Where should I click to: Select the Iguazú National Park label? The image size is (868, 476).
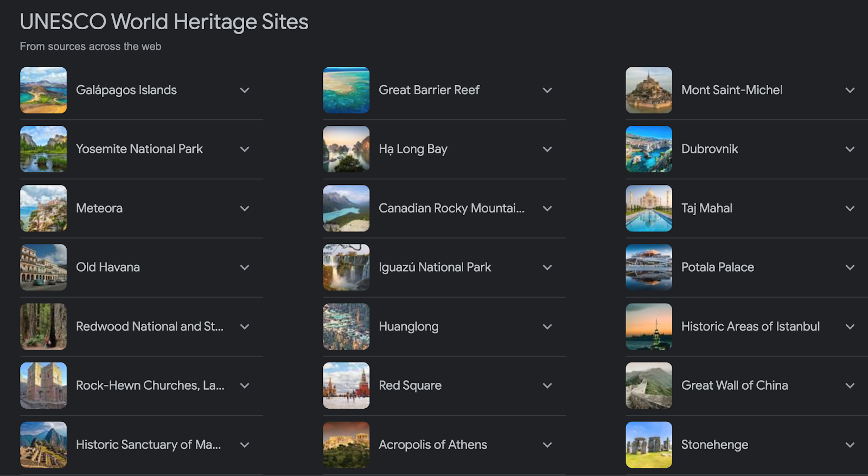click(435, 267)
